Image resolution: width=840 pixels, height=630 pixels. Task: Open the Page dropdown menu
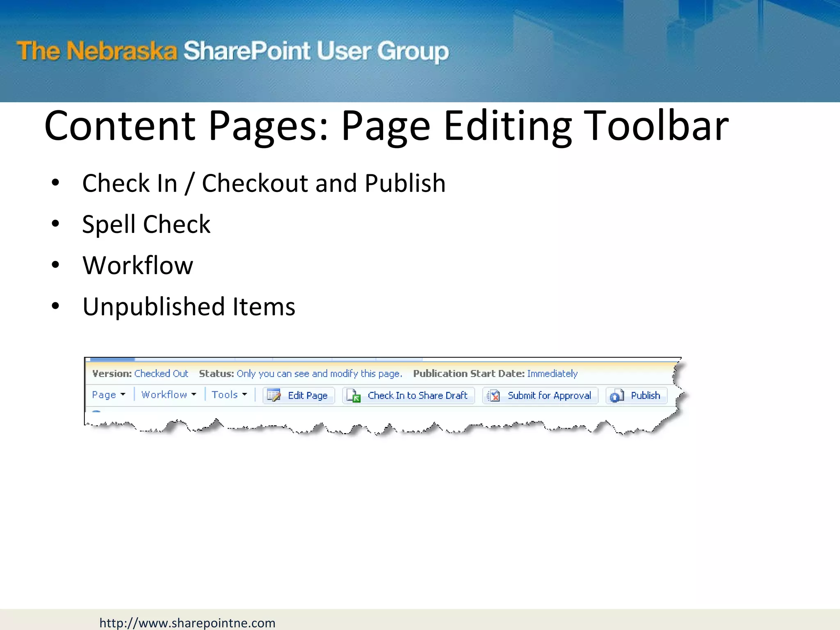click(x=109, y=395)
